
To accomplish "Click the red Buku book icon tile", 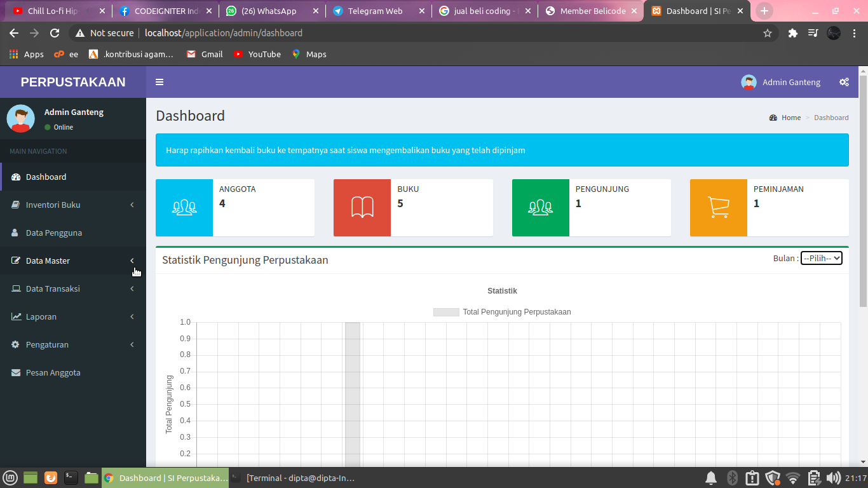I will 362,208.
